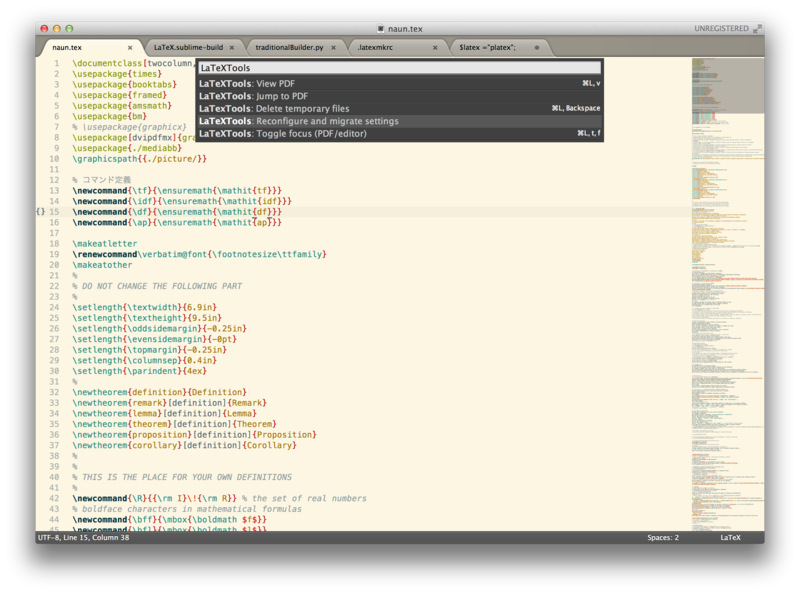The image size is (800, 593).
Task: Close the .latexmkrc tab
Action: click(x=435, y=47)
